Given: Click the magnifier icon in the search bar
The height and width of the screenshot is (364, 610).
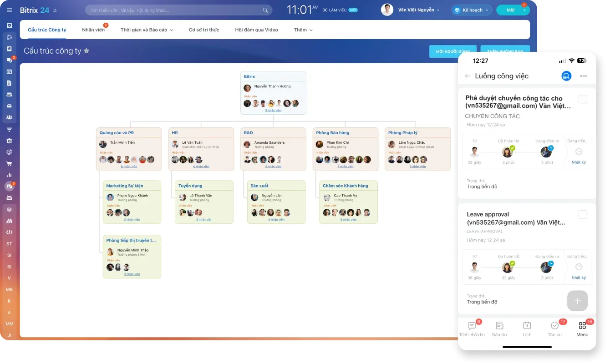Looking at the screenshot, I should 265,10.
